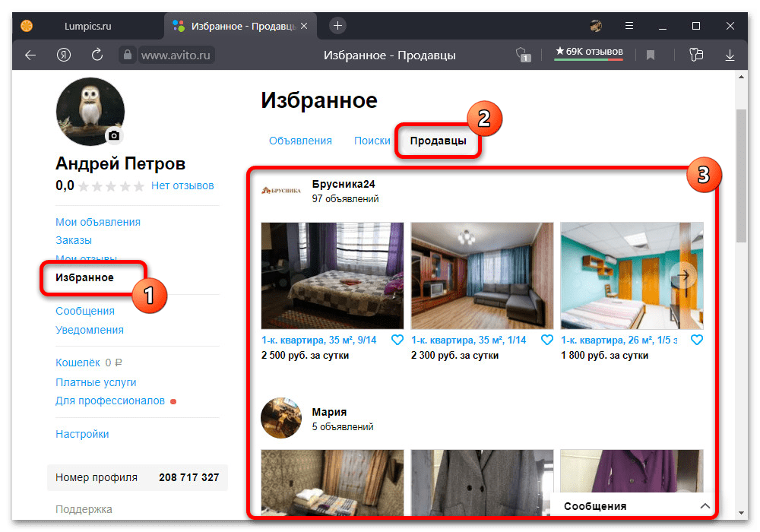Screen dimensions: 760x532
Task: Open the browser hamburger menu
Action: pyautogui.click(x=629, y=26)
